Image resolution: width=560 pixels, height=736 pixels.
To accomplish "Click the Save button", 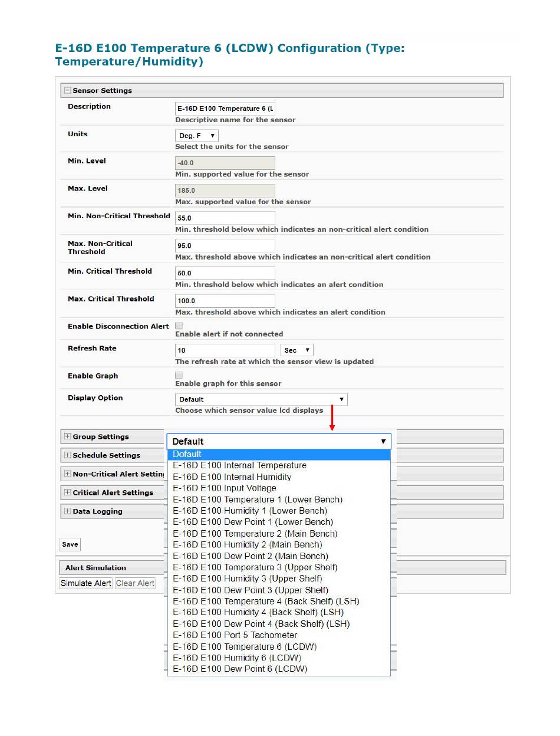I will click(x=70, y=544).
